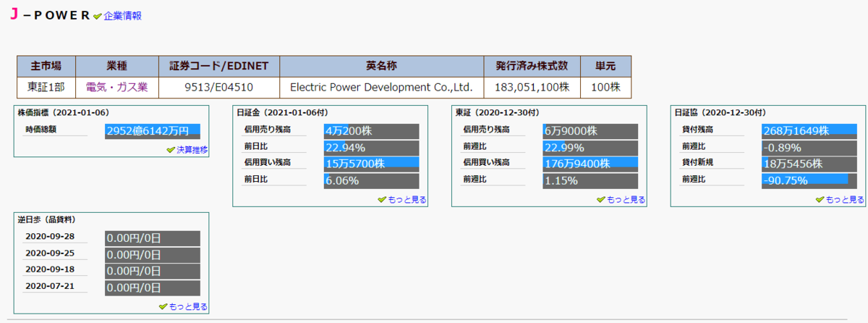Click the 4万200株 bar in 日証金

pos(371,131)
